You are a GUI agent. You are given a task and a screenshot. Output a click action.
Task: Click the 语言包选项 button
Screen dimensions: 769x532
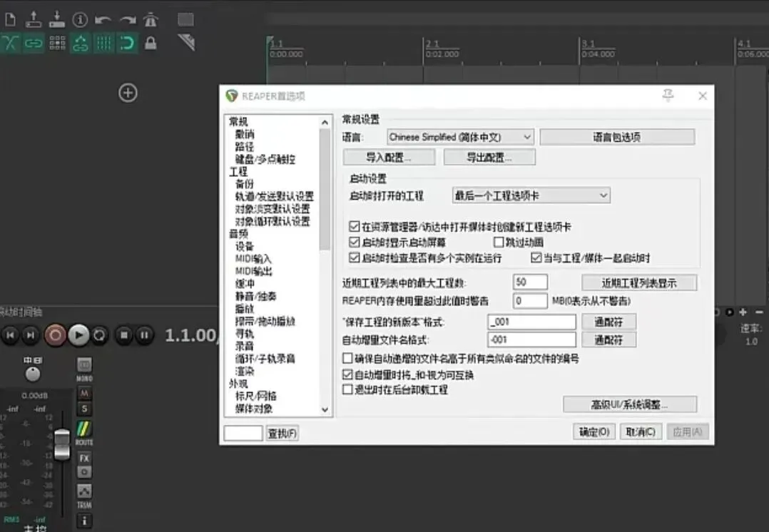[x=617, y=137]
